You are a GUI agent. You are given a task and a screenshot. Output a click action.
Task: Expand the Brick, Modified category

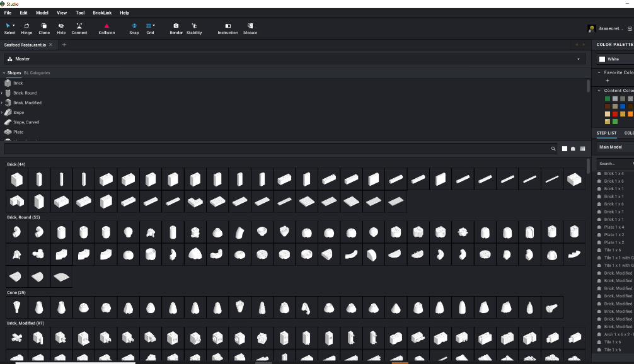[2, 103]
